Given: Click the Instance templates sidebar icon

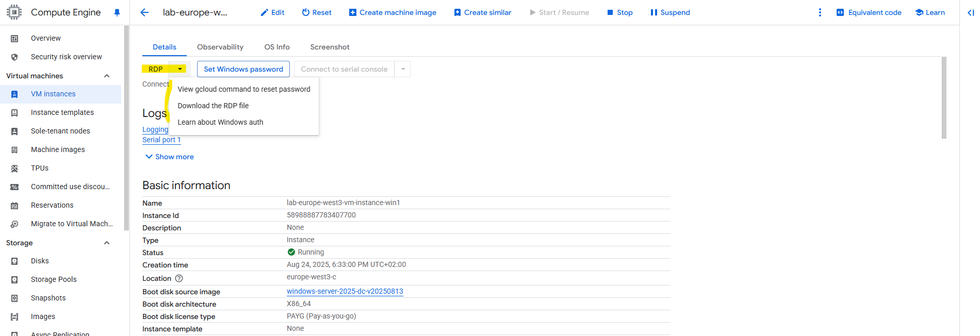Looking at the screenshot, I should (14, 112).
